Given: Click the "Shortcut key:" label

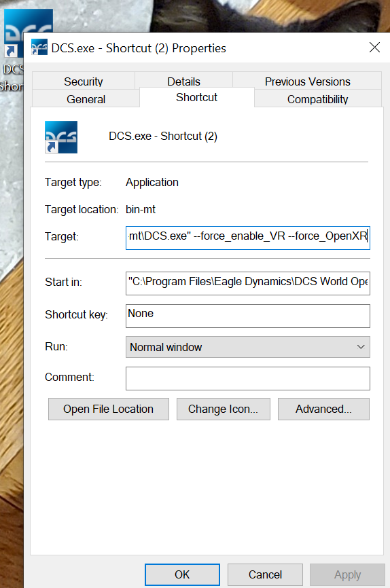Looking at the screenshot, I should pos(76,314).
